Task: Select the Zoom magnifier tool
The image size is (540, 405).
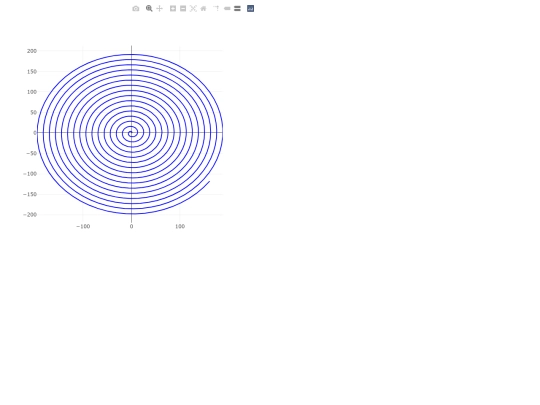Action: (x=149, y=9)
